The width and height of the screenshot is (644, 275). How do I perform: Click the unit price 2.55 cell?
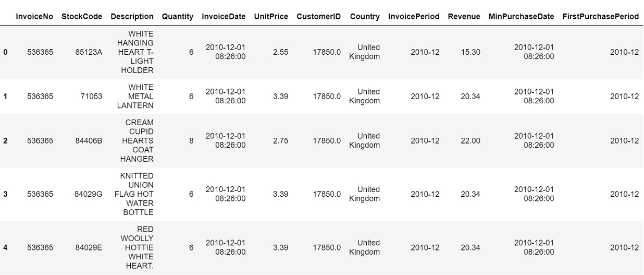pos(280,52)
